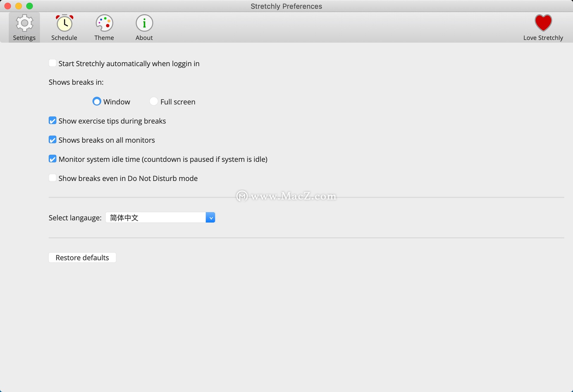The width and height of the screenshot is (573, 392).
Task: Toggle Monitor system idle time checkbox
Action: coord(53,159)
